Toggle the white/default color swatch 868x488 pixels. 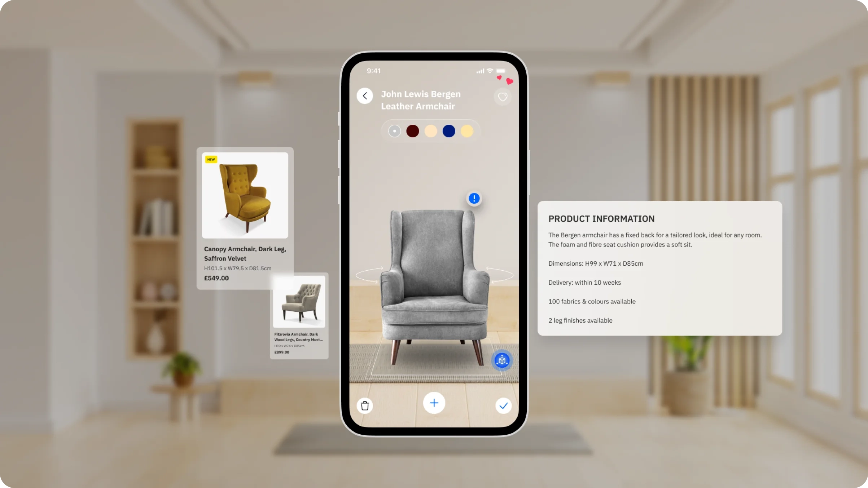395,131
